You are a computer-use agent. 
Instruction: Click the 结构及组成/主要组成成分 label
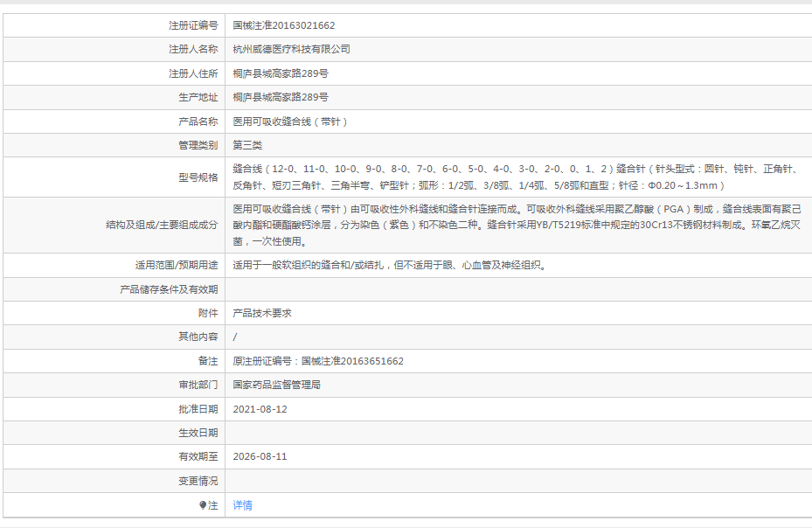(x=162, y=225)
